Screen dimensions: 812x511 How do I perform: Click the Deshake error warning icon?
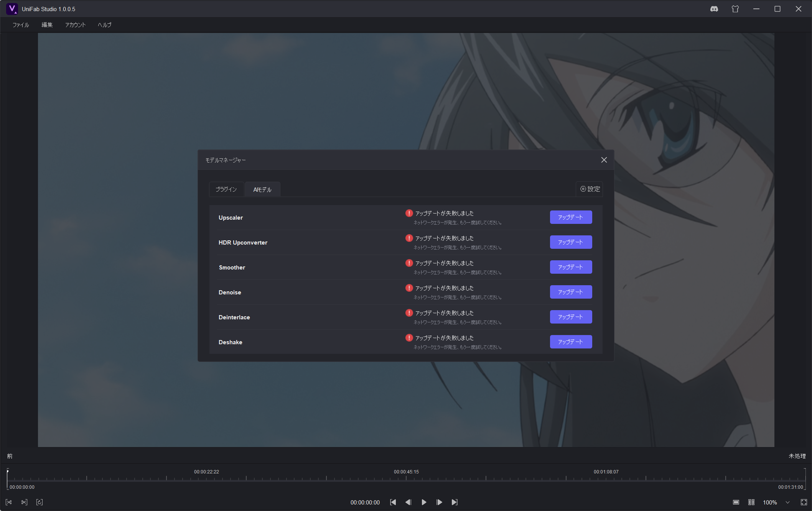(409, 338)
